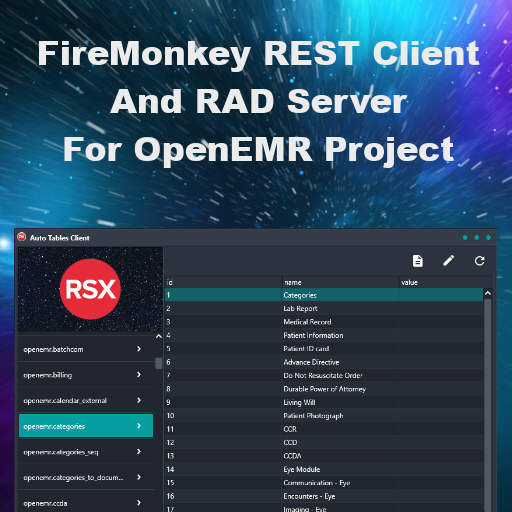Expand chevron of openemr.categories_to_docum... item
This screenshot has width=512, height=512.
coord(139,477)
